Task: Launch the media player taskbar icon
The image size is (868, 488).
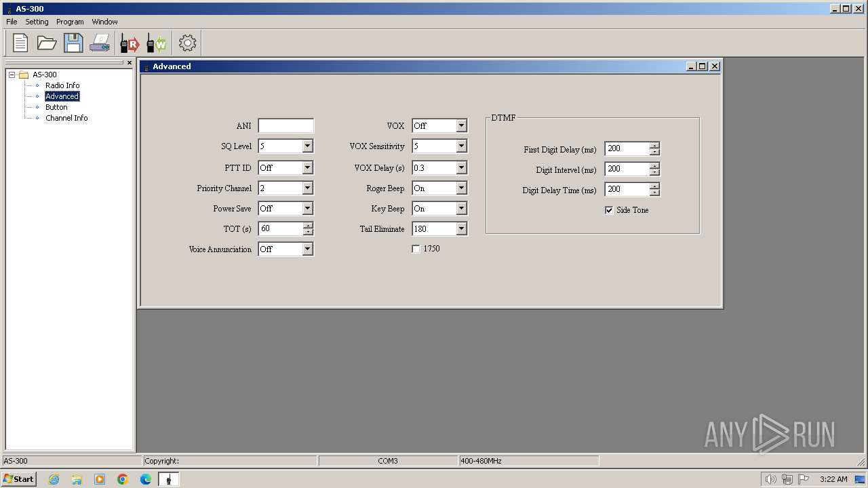Action: [x=100, y=479]
